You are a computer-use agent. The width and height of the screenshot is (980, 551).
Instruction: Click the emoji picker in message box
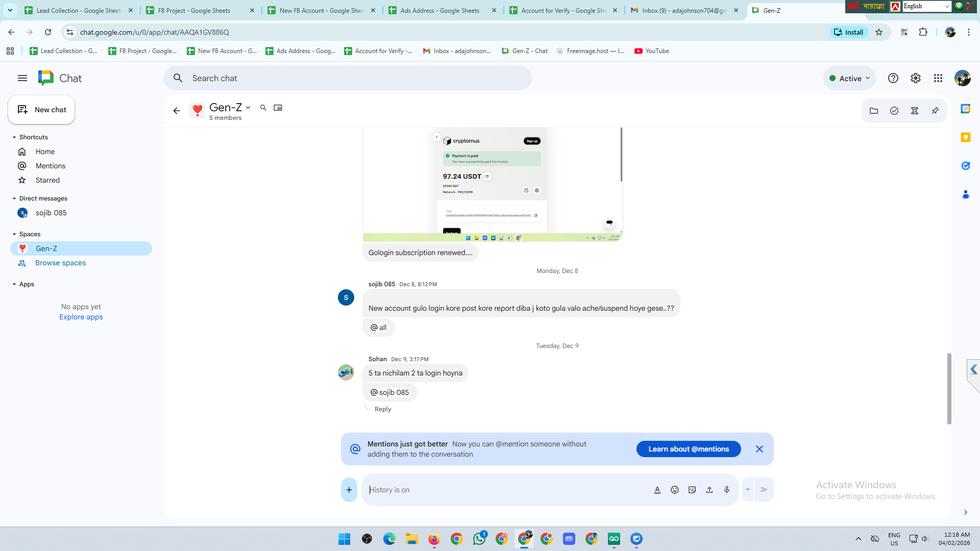pyautogui.click(x=675, y=490)
